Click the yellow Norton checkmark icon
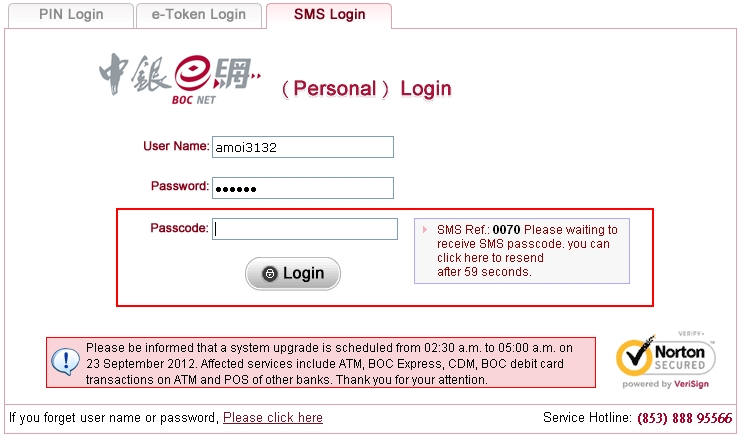The height and width of the screenshot is (437, 740). 635,357
